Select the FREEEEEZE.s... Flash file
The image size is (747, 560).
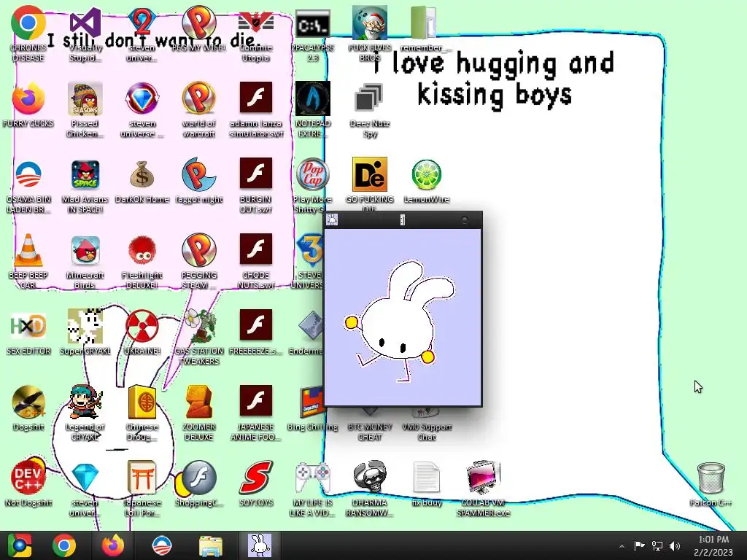point(256,324)
